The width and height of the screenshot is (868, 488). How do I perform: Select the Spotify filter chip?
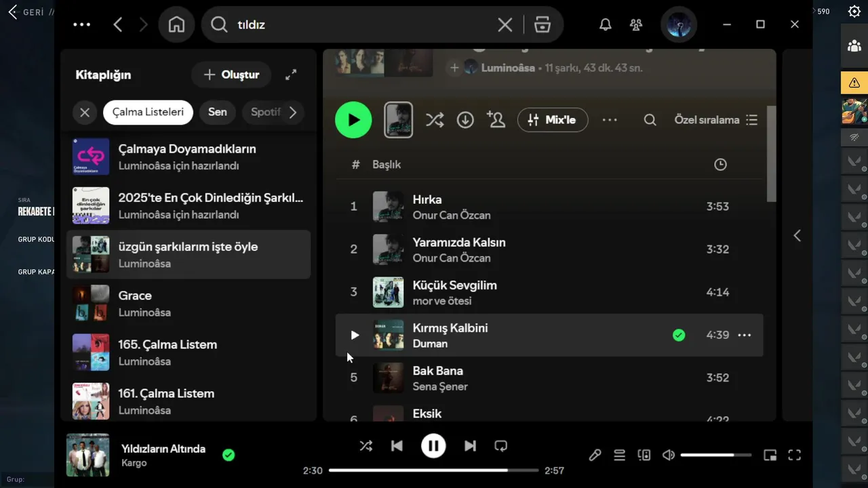(x=264, y=112)
